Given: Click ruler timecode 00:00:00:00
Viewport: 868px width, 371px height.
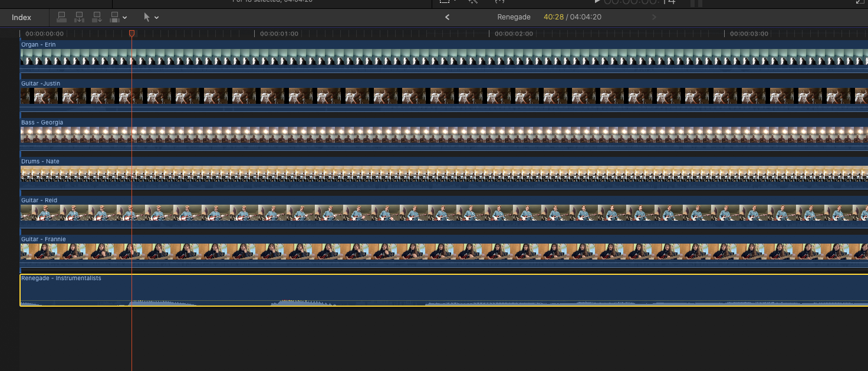Looking at the screenshot, I should point(45,34).
